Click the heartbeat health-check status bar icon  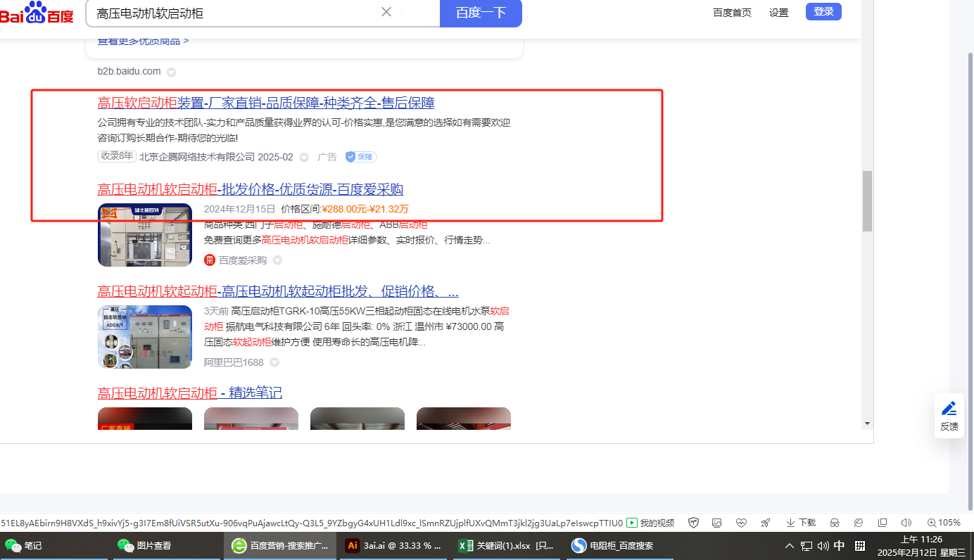tap(741, 523)
